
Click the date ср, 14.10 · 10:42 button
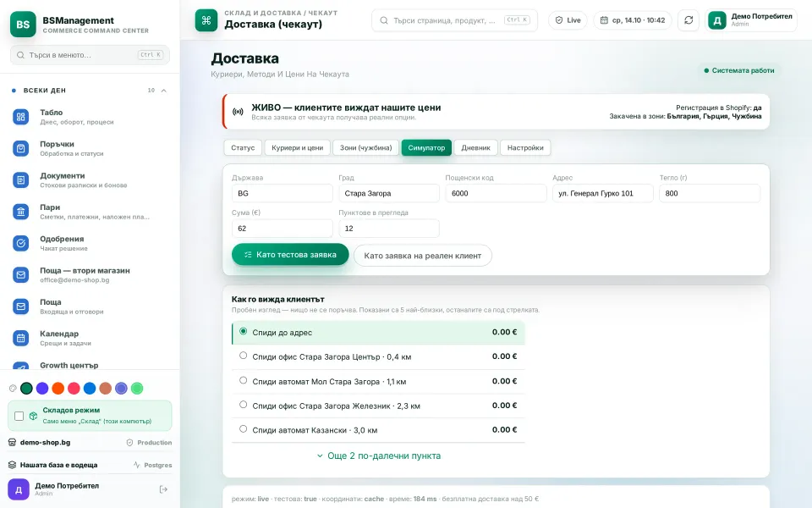point(633,20)
